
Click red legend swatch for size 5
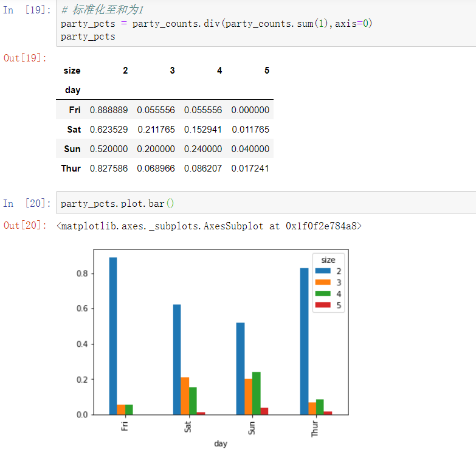[x=323, y=305]
